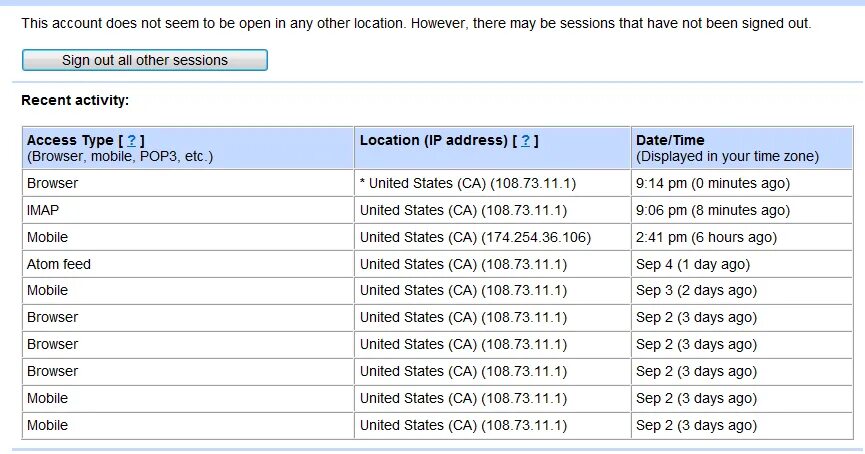This screenshot has width=865, height=454.
Task: Click the account session status message text
Action: tap(416, 22)
